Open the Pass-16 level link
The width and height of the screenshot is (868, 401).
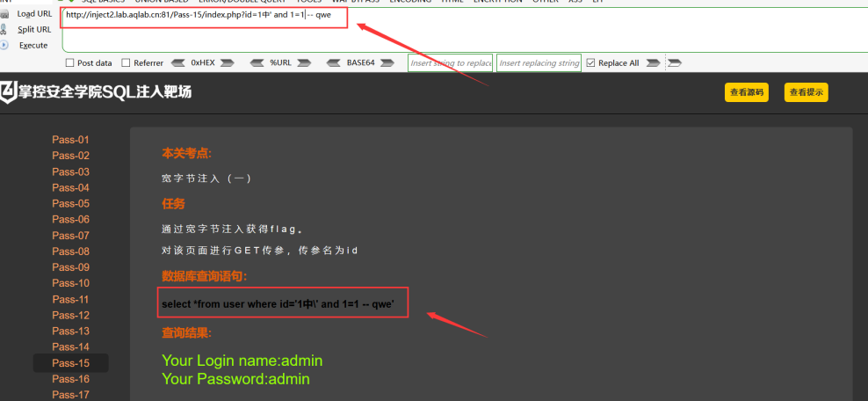click(x=71, y=379)
